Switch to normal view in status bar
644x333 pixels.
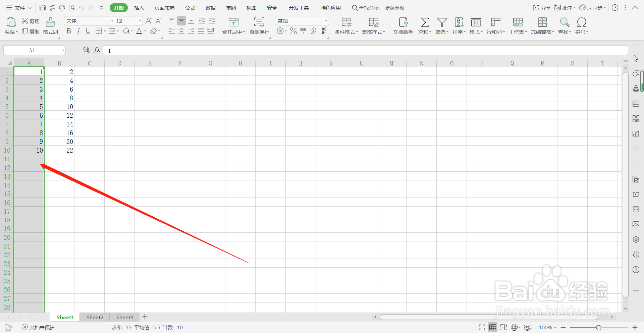point(492,327)
